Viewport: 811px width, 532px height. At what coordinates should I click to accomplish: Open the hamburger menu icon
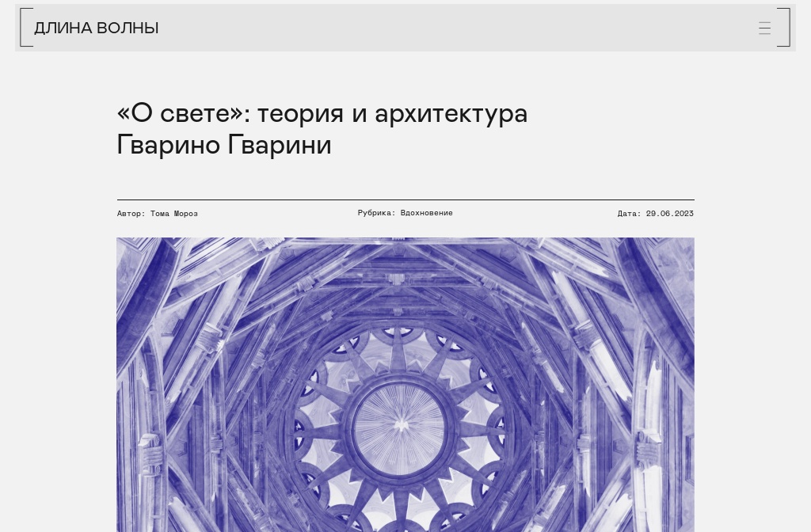(764, 28)
